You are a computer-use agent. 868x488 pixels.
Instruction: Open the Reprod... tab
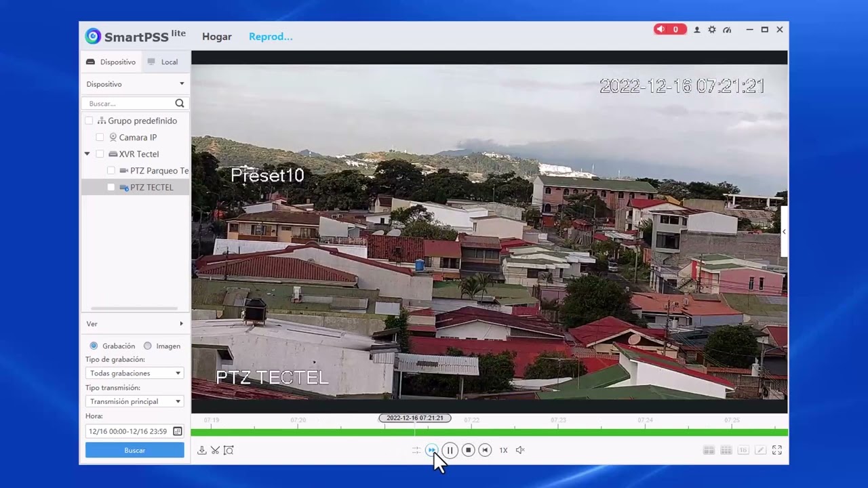271,37
